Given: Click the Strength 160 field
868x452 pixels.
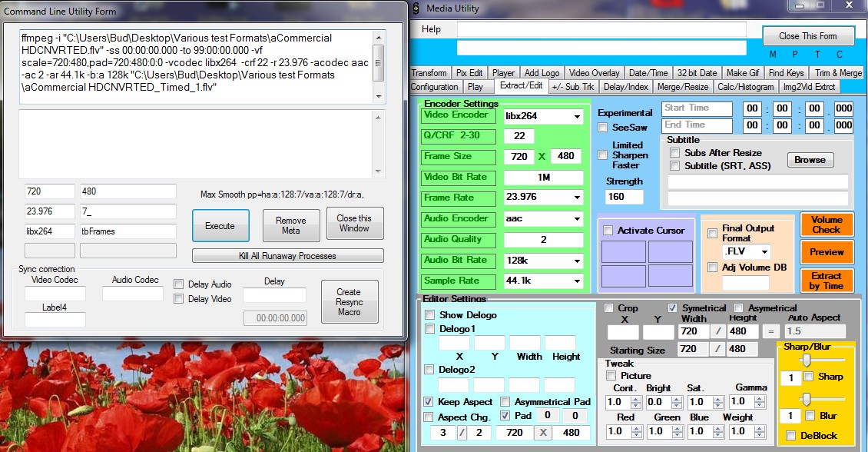Looking at the screenshot, I should coord(624,197).
